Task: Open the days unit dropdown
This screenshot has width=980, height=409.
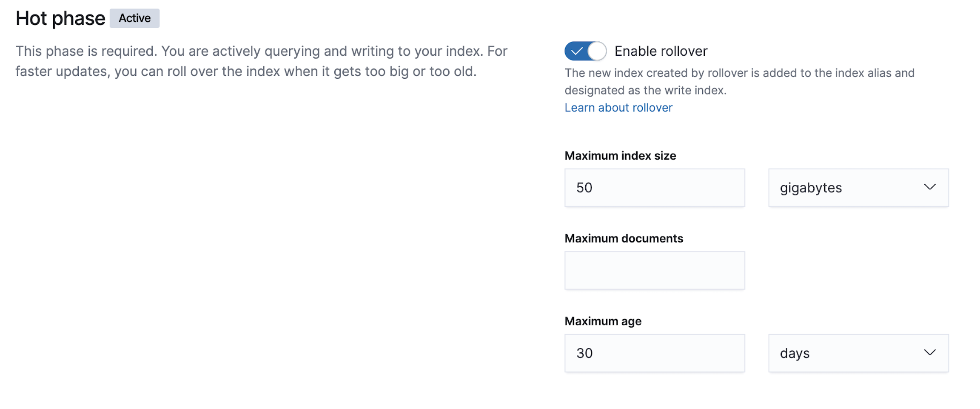Action: [x=858, y=353]
